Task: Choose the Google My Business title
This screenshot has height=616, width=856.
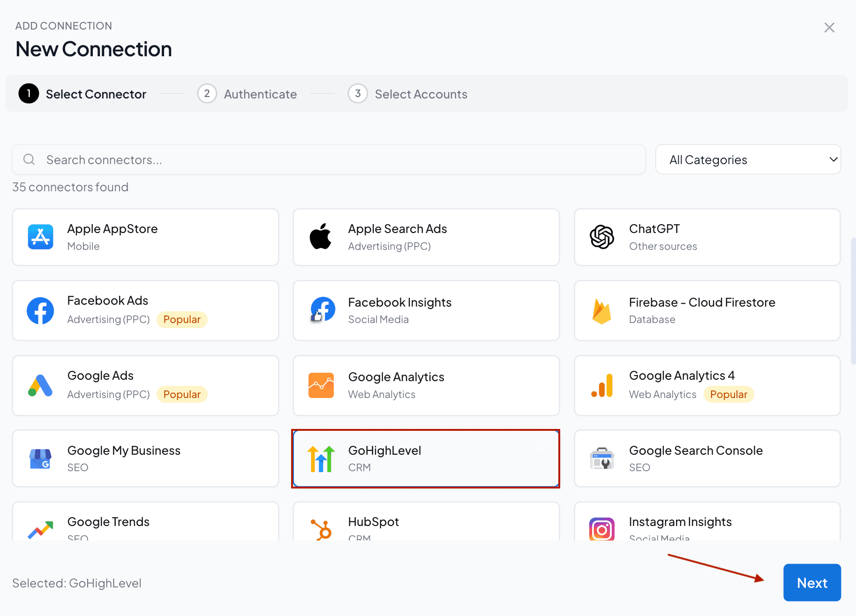Action: tap(124, 451)
